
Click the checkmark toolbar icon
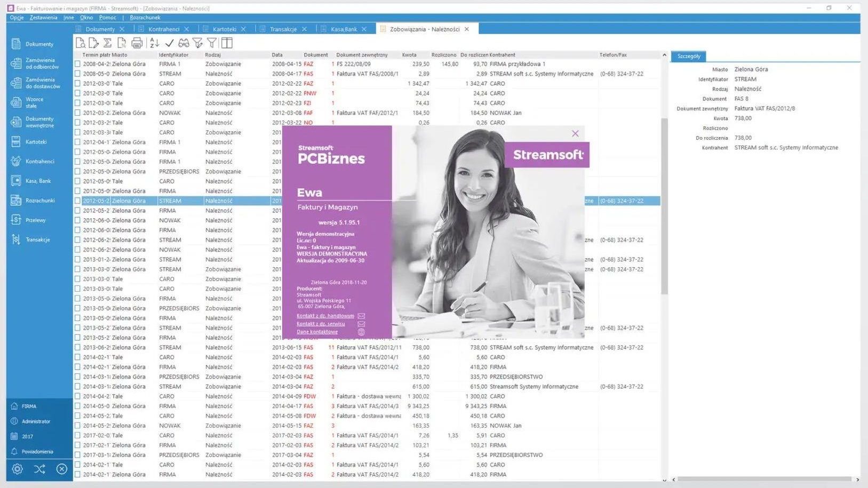169,43
